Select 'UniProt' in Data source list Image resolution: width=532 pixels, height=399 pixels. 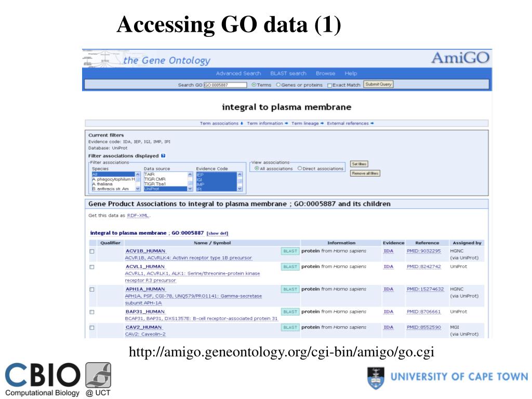pyautogui.click(x=166, y=189)
